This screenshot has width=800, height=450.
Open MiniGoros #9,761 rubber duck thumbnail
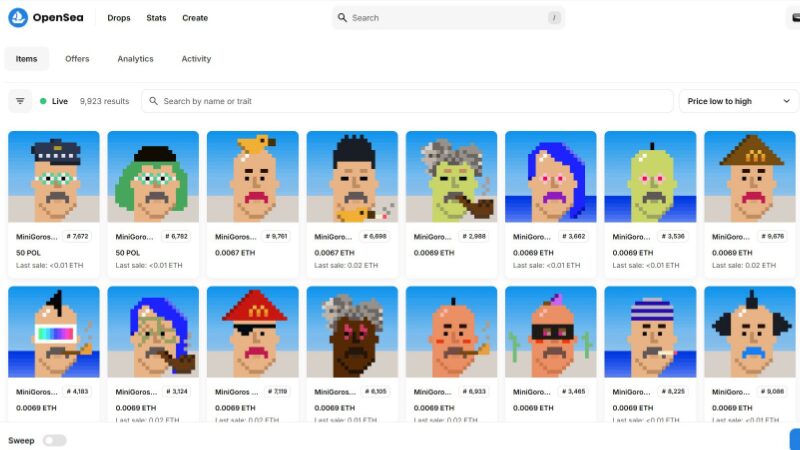tap(253, 177)
